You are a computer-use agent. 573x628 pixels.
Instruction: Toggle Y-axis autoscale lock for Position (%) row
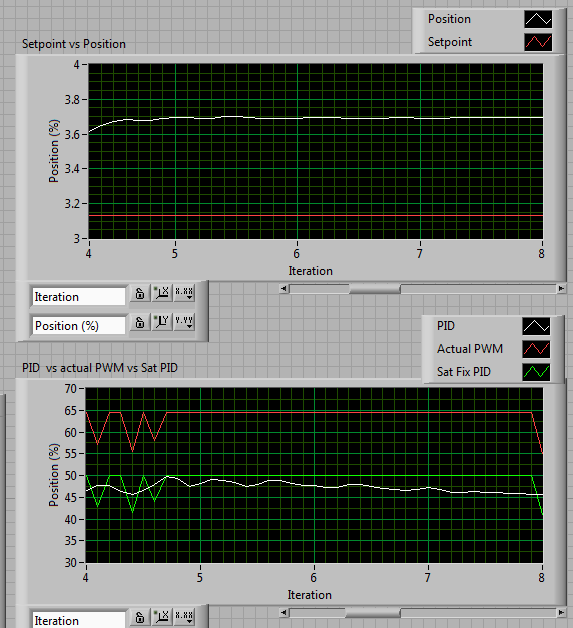[x=140, y=322]
